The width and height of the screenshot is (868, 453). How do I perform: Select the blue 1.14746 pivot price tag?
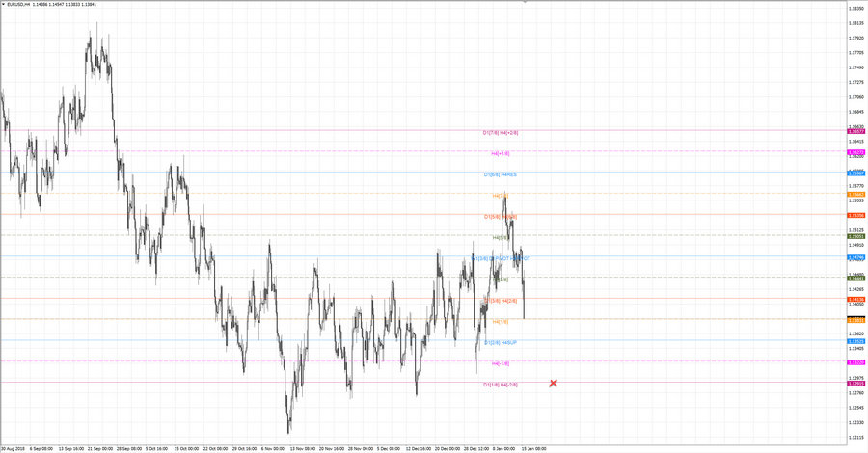click(855, 257)
